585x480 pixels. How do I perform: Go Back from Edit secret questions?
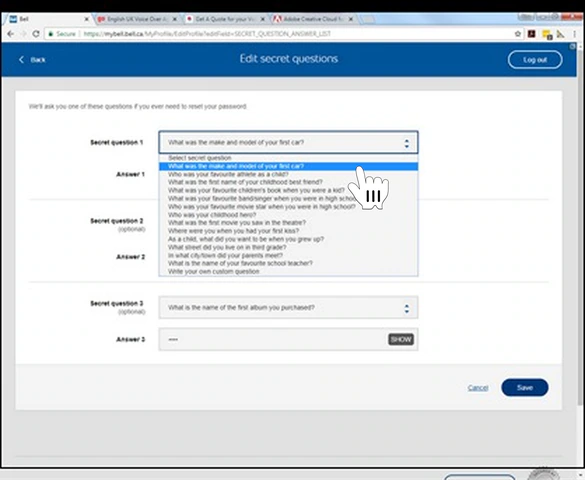coord(32,60)
